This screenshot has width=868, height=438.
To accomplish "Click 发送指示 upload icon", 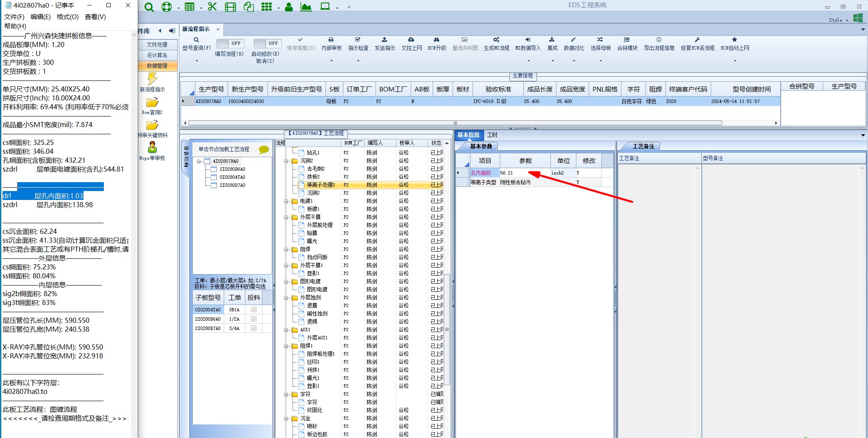I will (x=385, y=39).
